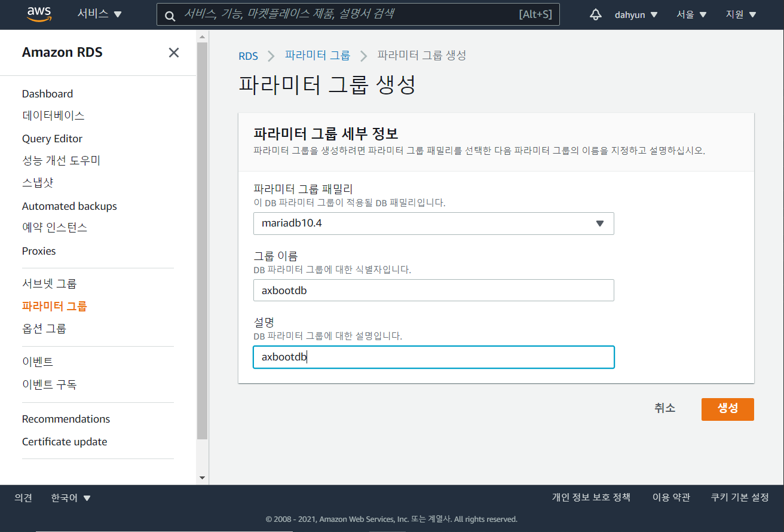Click the 생성 create button
Screen dimensions: 784x532
point(727,409)
